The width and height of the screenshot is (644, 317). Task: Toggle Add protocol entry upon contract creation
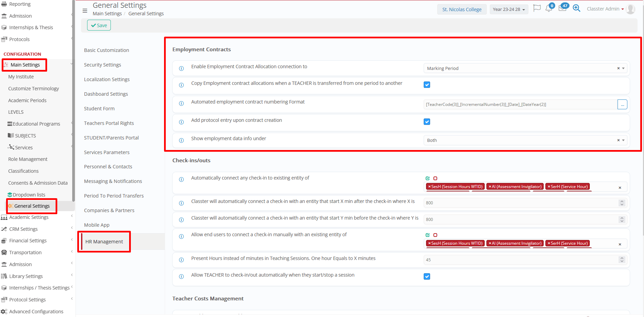tap(427, 122)
